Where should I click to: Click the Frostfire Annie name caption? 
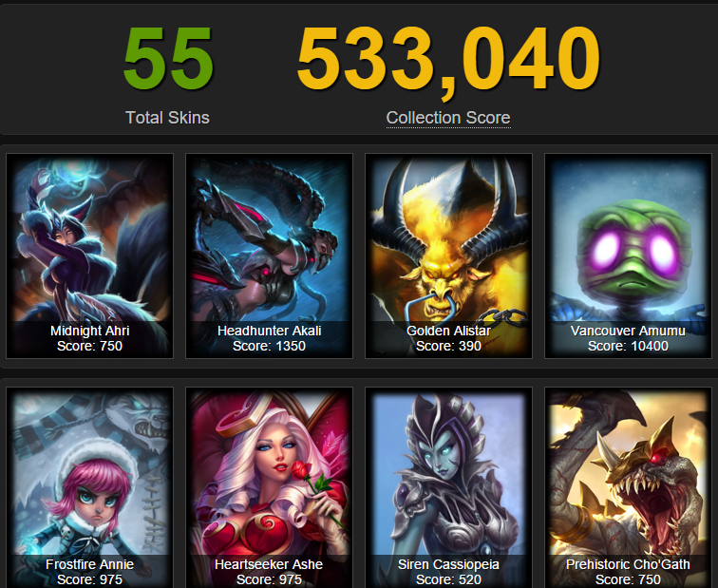pos(89,564)
